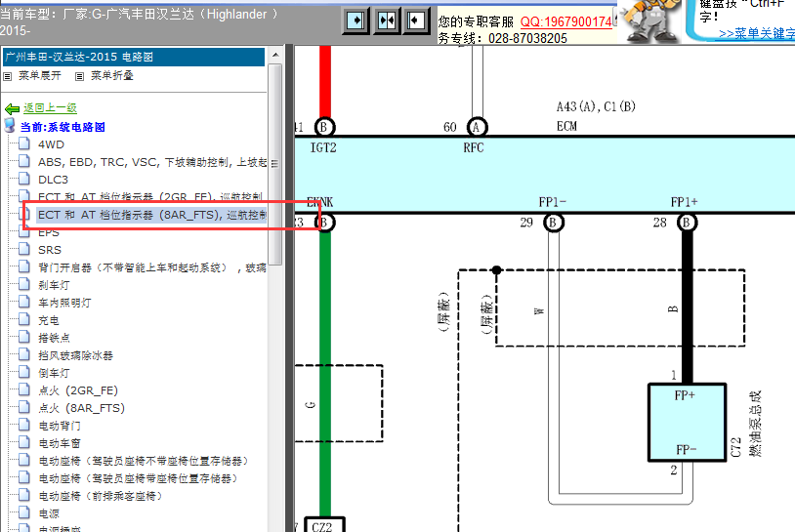
Task: Select the 充电 entry
Action: tap(49, 320)
